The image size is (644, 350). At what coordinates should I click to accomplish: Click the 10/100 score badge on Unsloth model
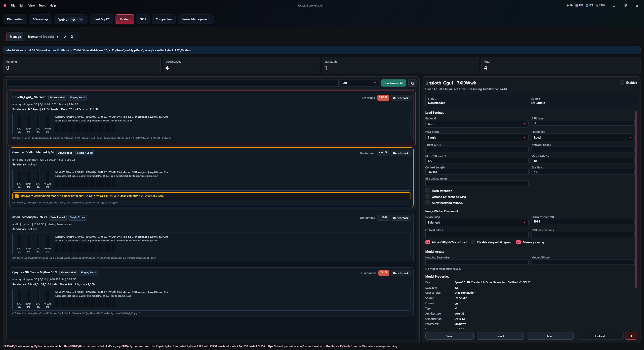(x=383, y=98)
